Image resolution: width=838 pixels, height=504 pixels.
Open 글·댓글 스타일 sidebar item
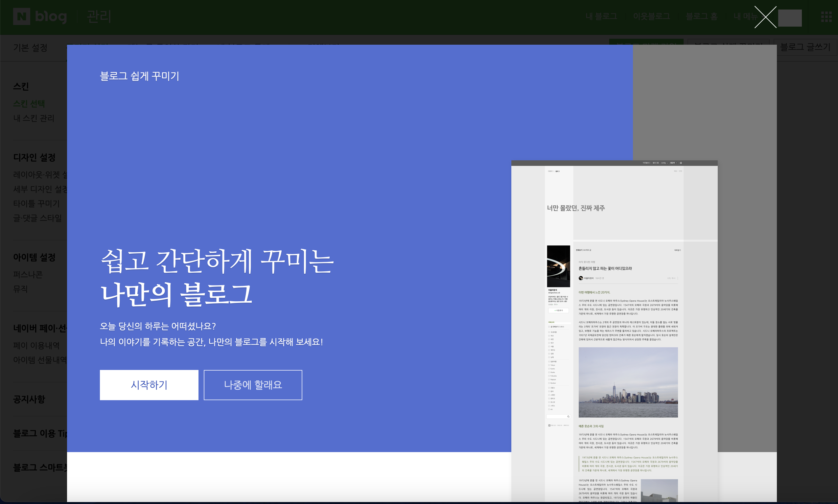coord(37,218)
